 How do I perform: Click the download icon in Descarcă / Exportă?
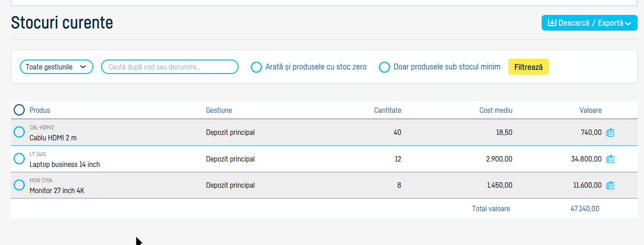(x=552, y=23)
